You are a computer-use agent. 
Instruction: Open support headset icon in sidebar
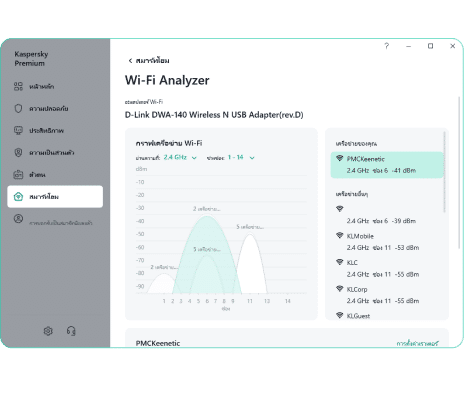71,331
